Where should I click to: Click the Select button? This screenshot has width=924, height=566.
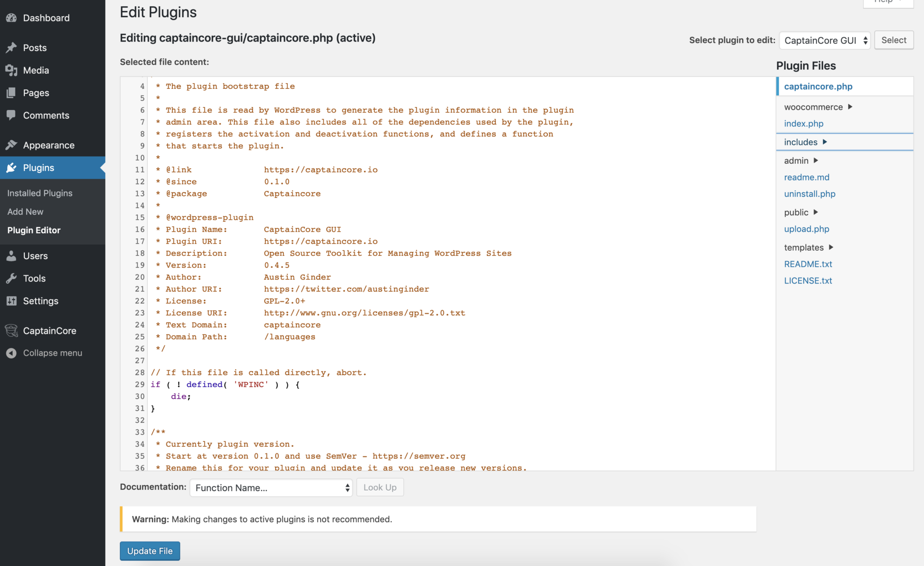tap(894, 40)
